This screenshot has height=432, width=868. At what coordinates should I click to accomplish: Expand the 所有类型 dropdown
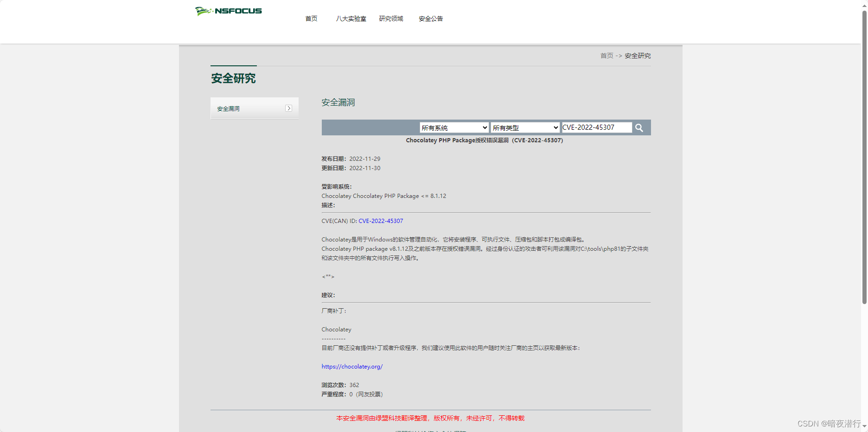pyautogui.click(x=525, y=127)
